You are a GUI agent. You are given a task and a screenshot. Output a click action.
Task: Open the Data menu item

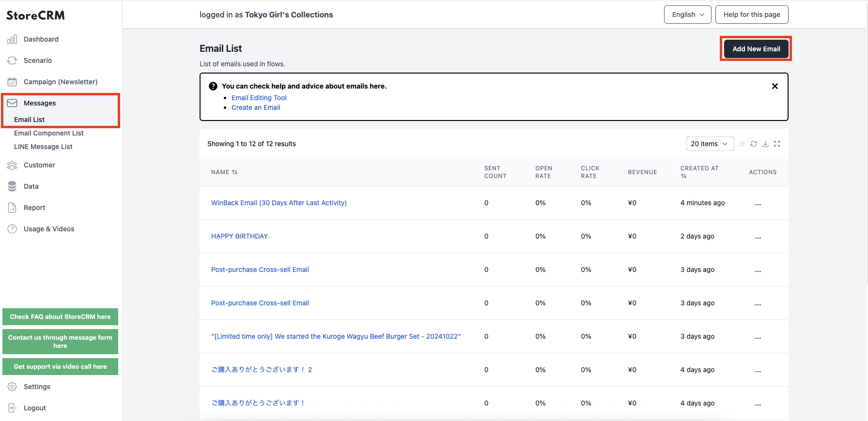point(31,186)
